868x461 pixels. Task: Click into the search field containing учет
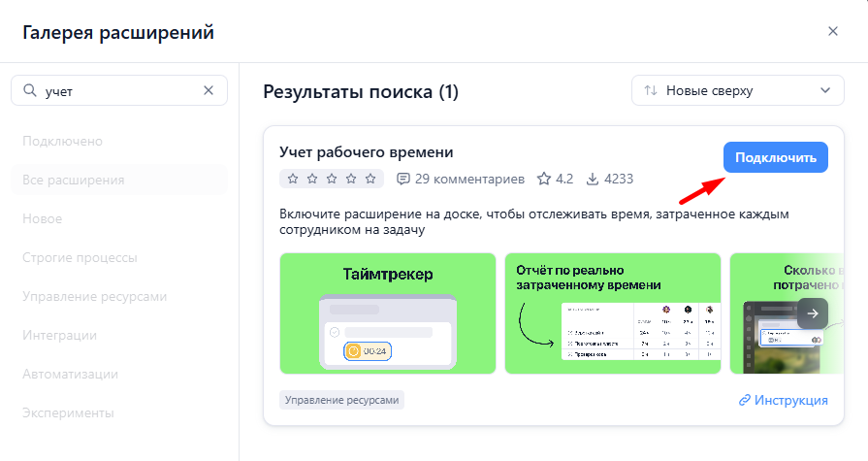click(x=116, y=90)
